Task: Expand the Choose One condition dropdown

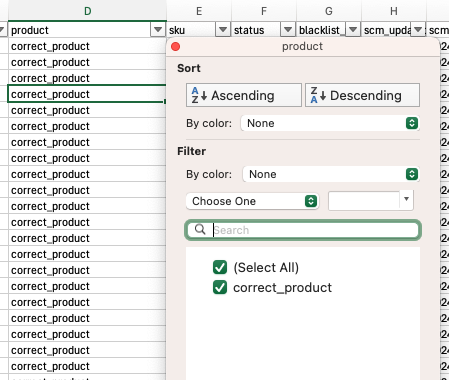Action: [x=252, y=201]
